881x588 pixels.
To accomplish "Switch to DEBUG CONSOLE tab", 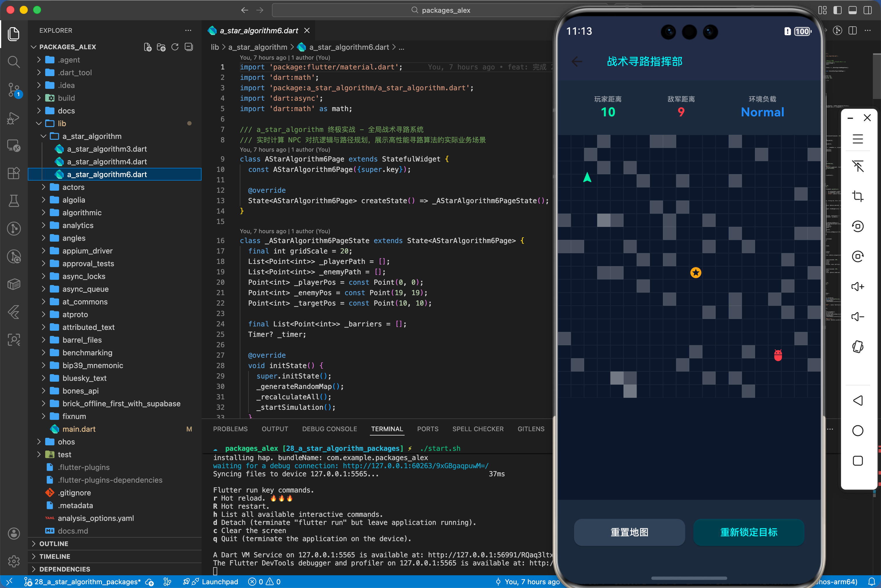I will tap(330, 429).
